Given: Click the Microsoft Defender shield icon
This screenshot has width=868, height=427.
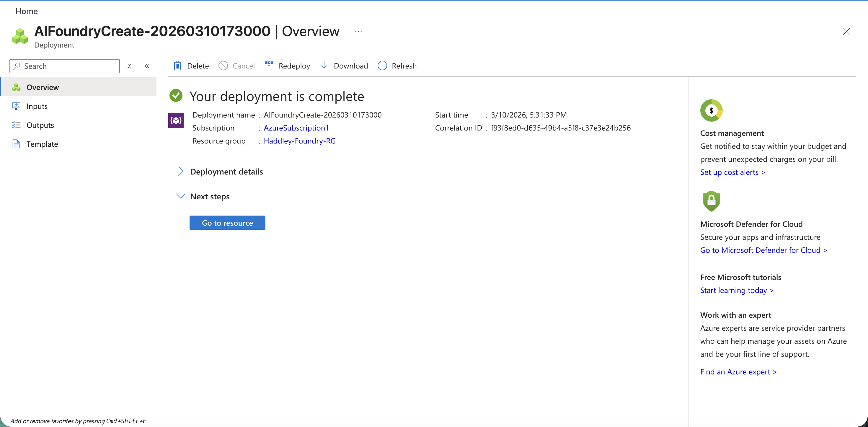Looking at the screenshot, I should click(x=711, y=201).
